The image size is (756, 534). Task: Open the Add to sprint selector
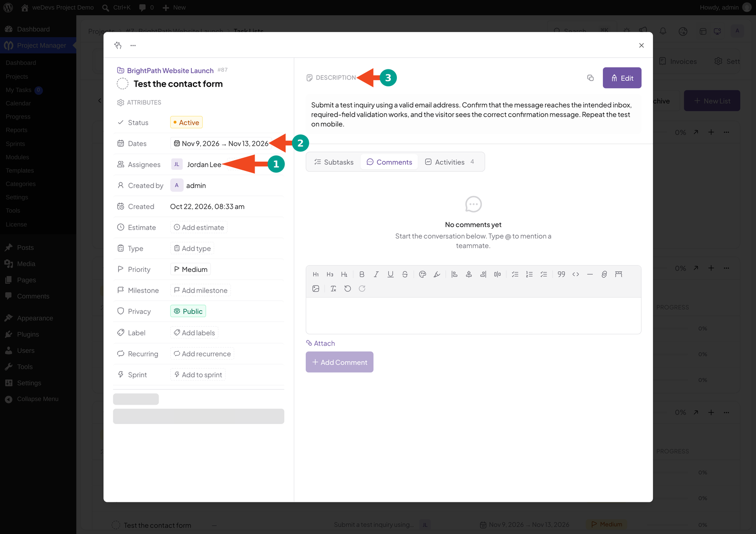click(198, 375)
